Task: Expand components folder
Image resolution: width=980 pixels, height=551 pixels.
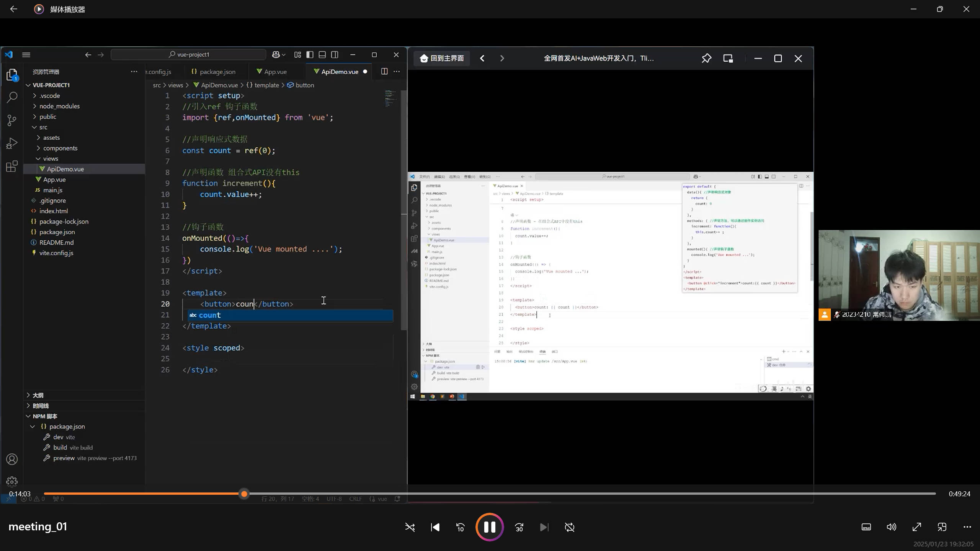Action: tap(84, 148)
